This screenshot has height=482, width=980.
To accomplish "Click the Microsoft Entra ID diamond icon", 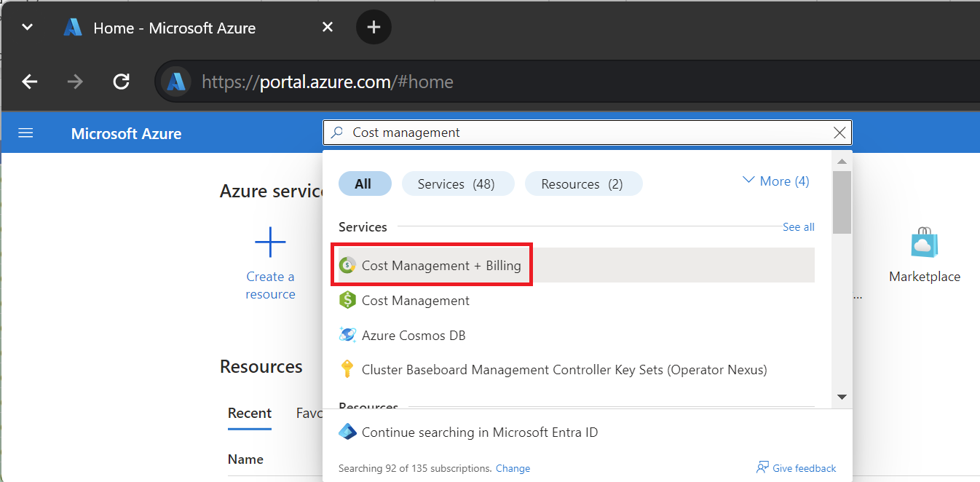I will click(347, 432).
